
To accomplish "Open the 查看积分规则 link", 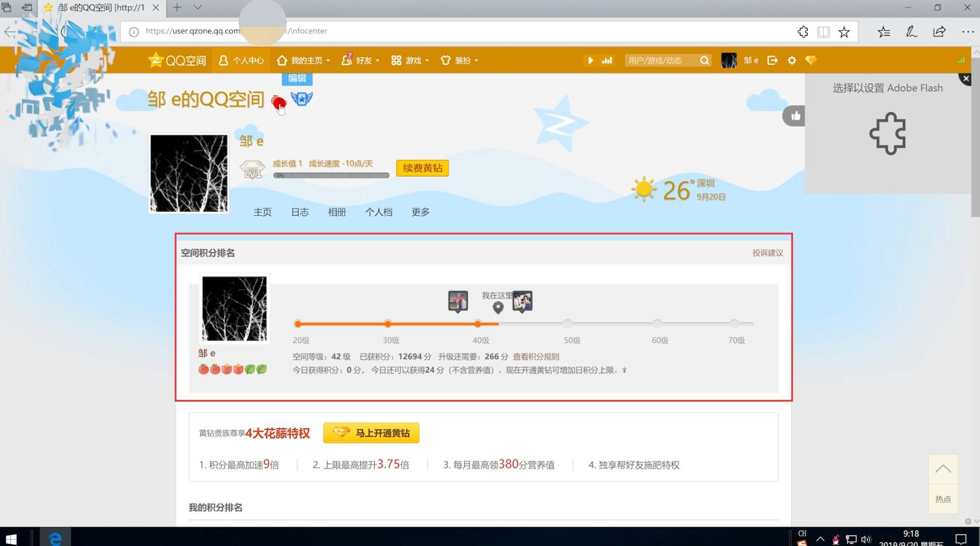I will click(x=536, y=357).
